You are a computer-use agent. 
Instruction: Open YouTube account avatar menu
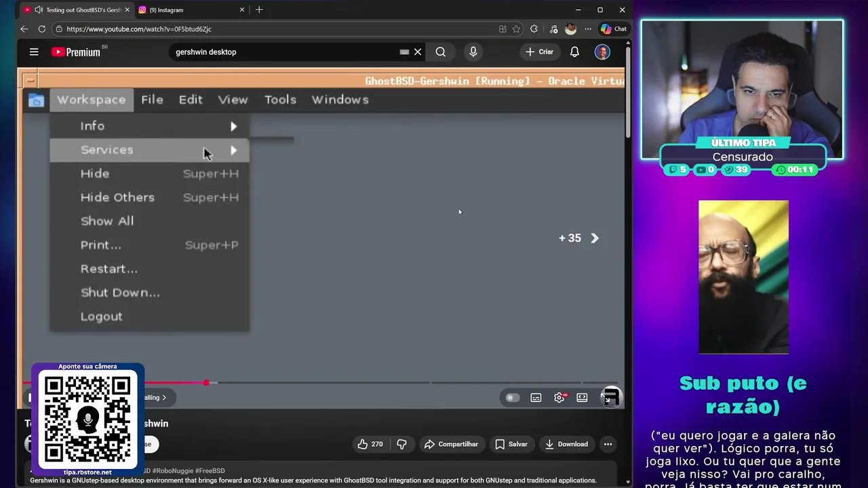point(602,52)
